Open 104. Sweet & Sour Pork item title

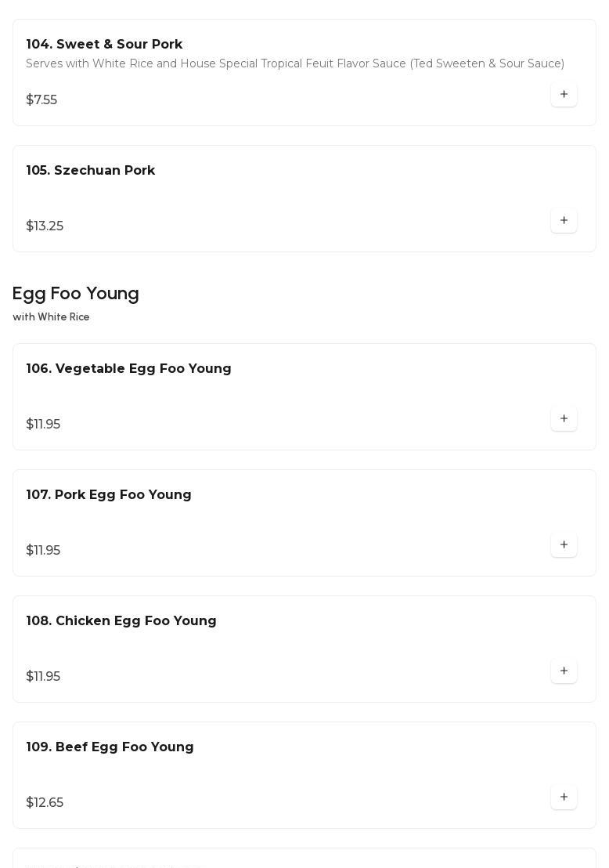(x=104, y=45)
